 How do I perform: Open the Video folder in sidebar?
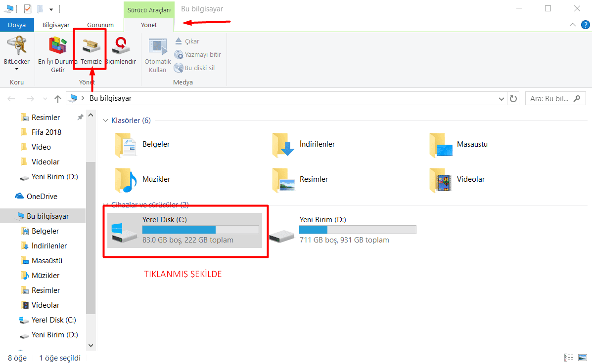41,147
